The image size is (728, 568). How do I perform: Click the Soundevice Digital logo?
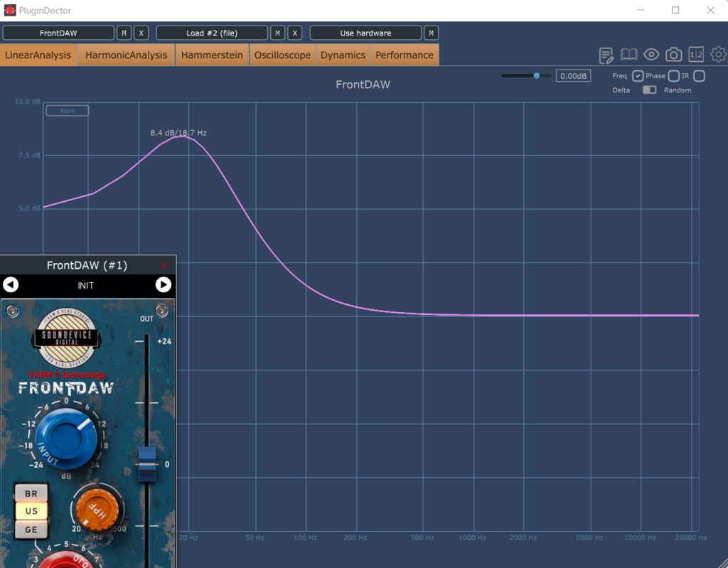[67, 338]
